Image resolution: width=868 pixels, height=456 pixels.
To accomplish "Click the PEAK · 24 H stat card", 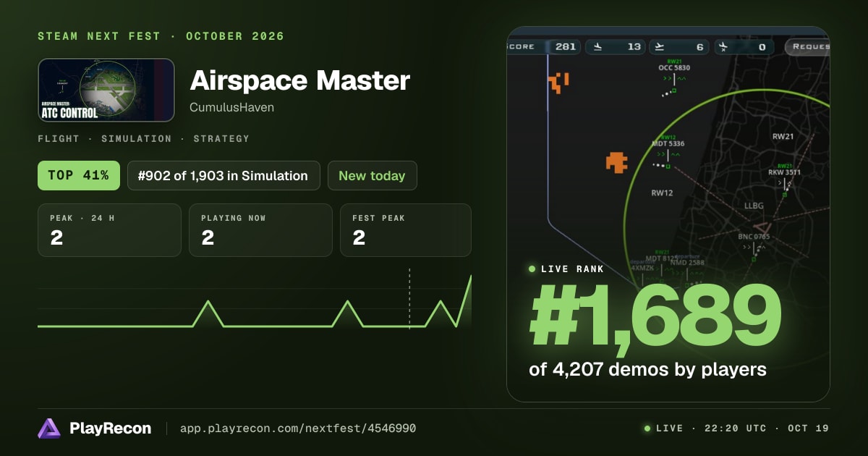I will coord(109,230).
